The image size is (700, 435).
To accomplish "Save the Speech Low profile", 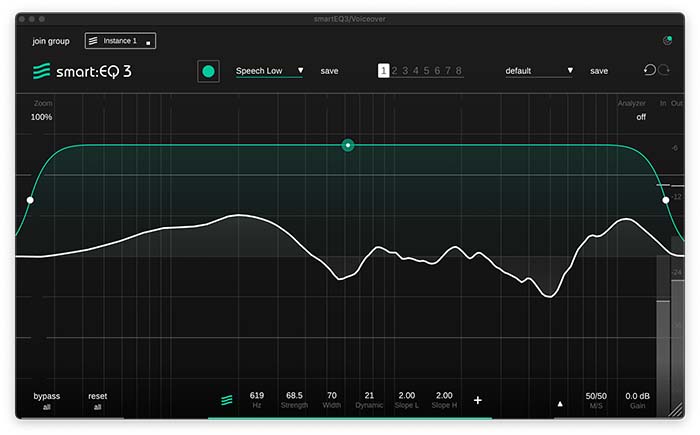I will pos(329,71).
